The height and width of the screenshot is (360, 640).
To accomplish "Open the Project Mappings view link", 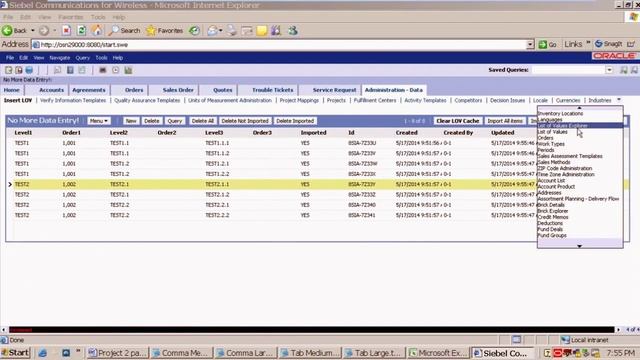I will (299, 100).
